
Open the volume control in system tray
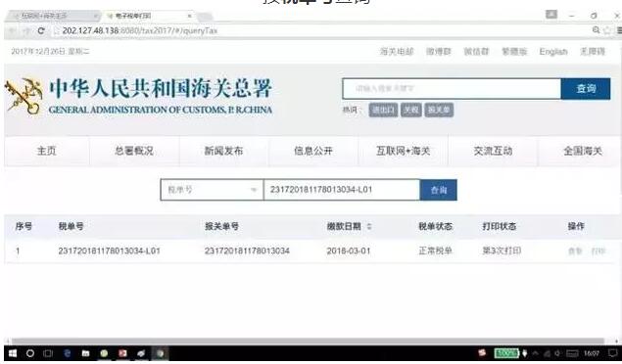tap(557, 353)
